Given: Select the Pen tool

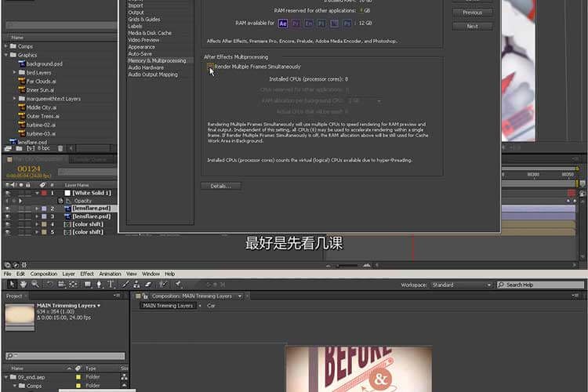Looking at the screenshot, I should 99,285.
